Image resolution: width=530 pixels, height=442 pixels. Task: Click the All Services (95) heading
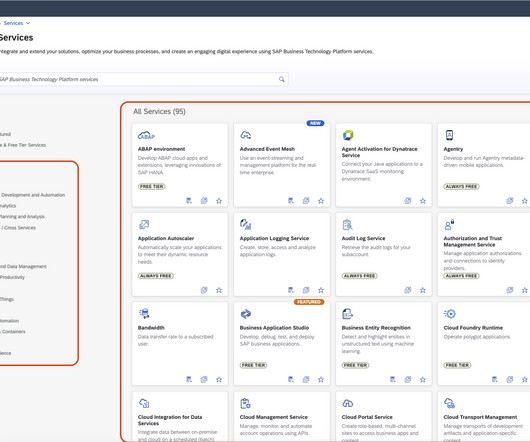click(x=159, y=112)
